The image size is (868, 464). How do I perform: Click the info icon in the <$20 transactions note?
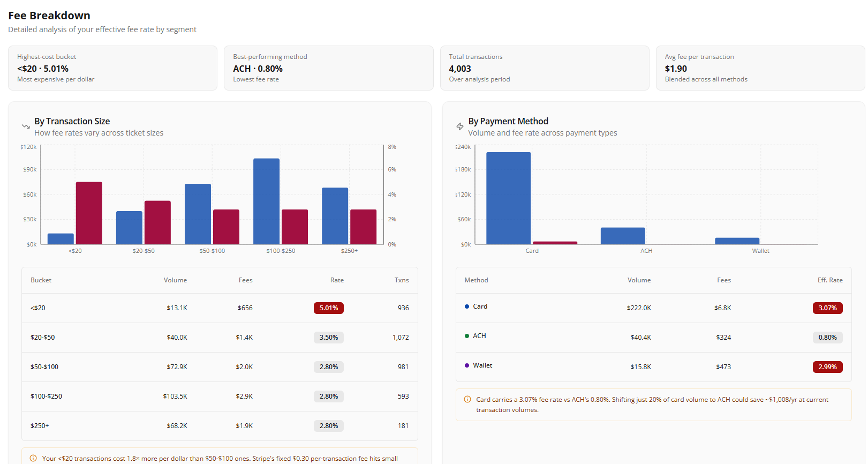pos(33,459)
